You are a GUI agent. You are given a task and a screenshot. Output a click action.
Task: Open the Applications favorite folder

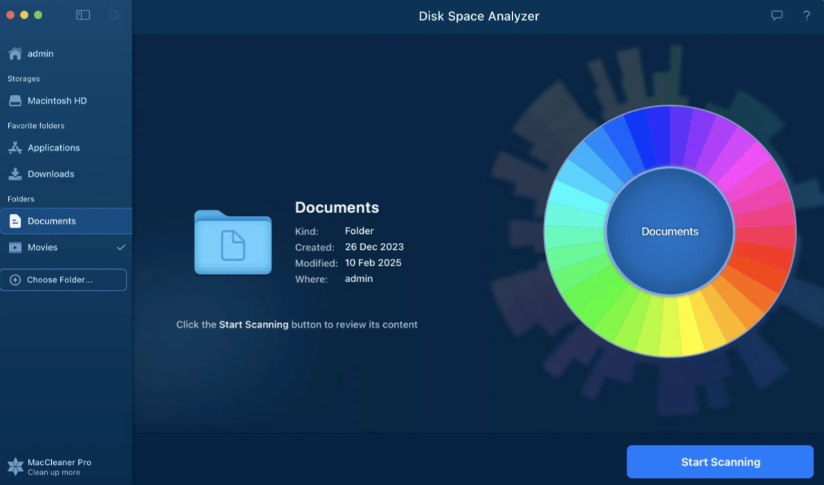click(x=66, y=148)
